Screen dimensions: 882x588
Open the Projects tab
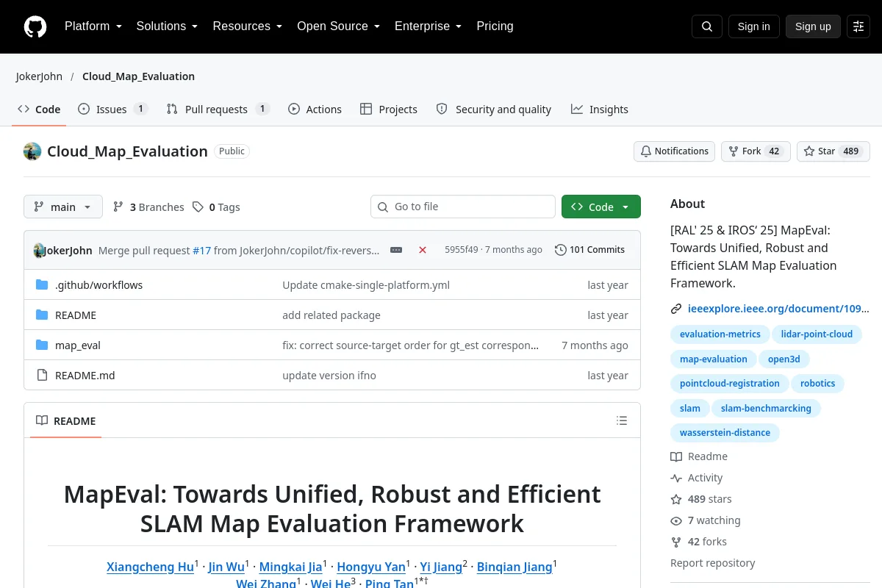[x=389, y=110]
